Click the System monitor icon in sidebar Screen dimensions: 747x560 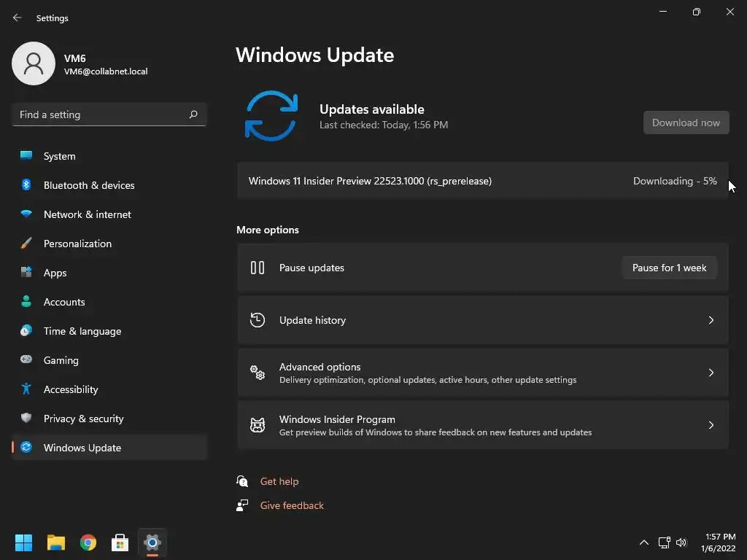tap(26, 156)
